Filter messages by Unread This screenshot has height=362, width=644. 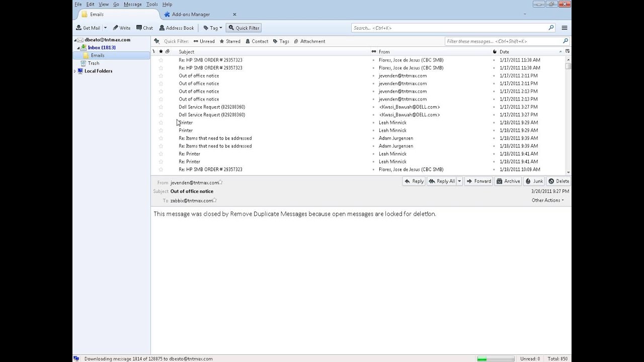(204, 41)
